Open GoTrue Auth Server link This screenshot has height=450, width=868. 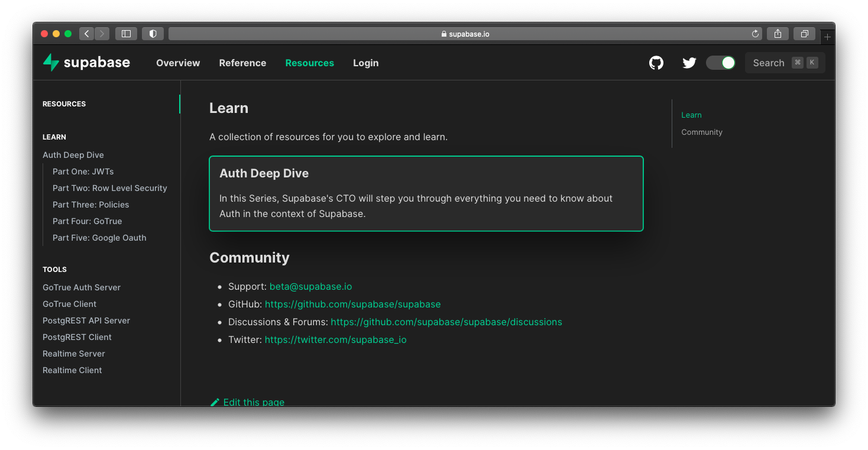[82, 287]
